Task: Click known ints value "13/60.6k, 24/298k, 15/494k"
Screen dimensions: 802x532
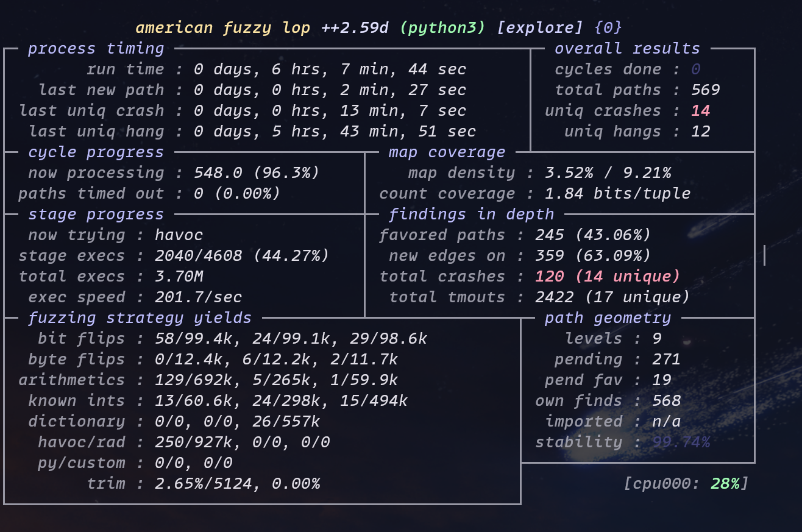Action: click(282, 401)
